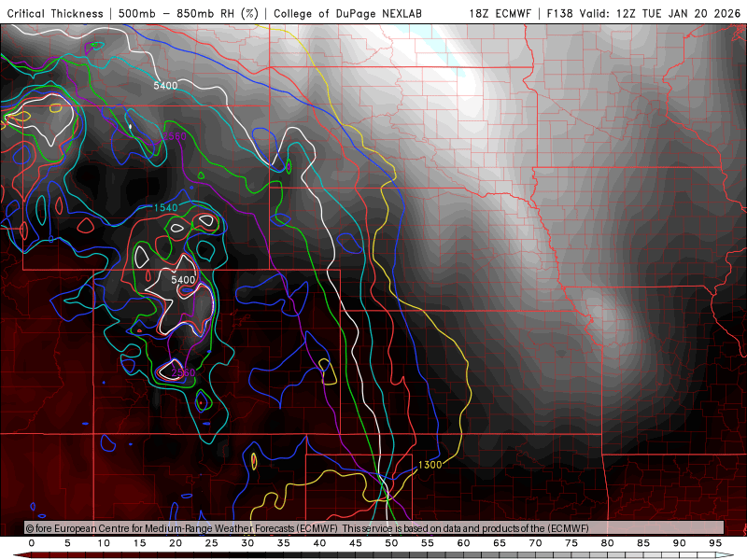Click the cyan 1540 contour label
The width and height of the screenshot is (747, 560).
(x=165, y=207)
